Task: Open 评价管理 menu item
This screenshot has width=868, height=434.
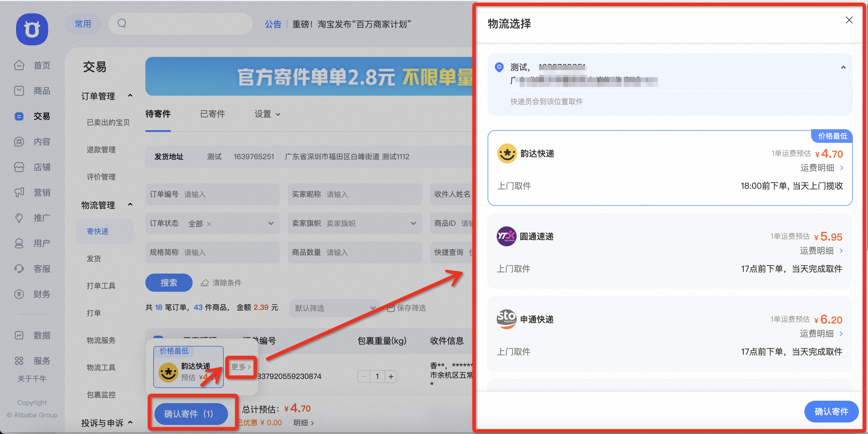Action: [101, 177]
